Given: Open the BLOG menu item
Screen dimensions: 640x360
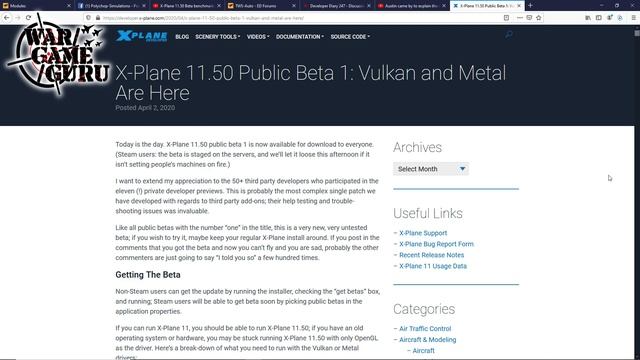Looking at the screenshot, I should [182, 37].
